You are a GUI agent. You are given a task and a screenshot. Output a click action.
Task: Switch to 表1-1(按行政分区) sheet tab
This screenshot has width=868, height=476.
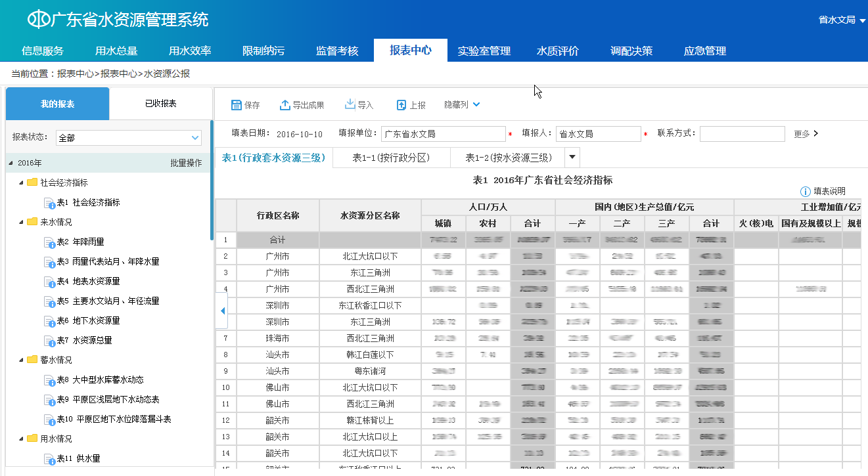click(391, 158)
